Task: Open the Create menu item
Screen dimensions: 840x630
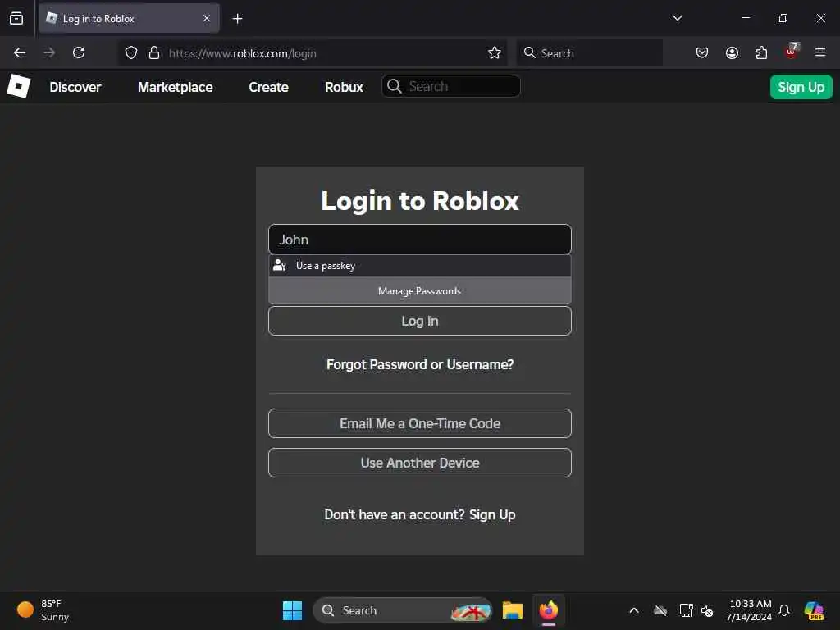Action: [x=268, y=87]
